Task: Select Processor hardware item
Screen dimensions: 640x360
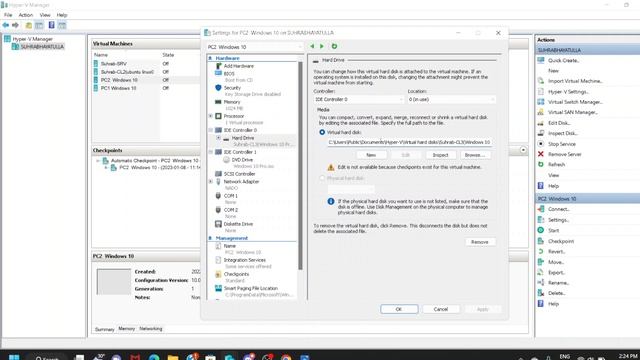Action: tap(233, 116)
